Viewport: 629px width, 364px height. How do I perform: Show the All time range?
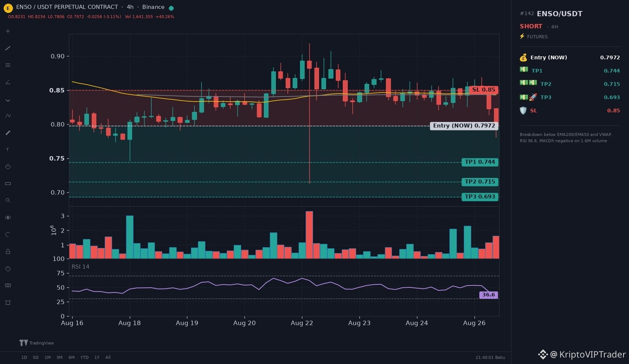(x=108, y=357)
